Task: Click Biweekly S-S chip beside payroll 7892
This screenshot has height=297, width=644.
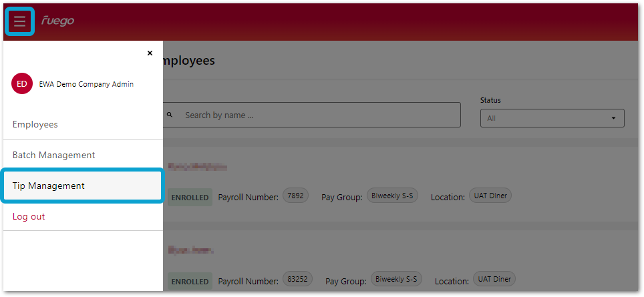Action: point(394,196)
